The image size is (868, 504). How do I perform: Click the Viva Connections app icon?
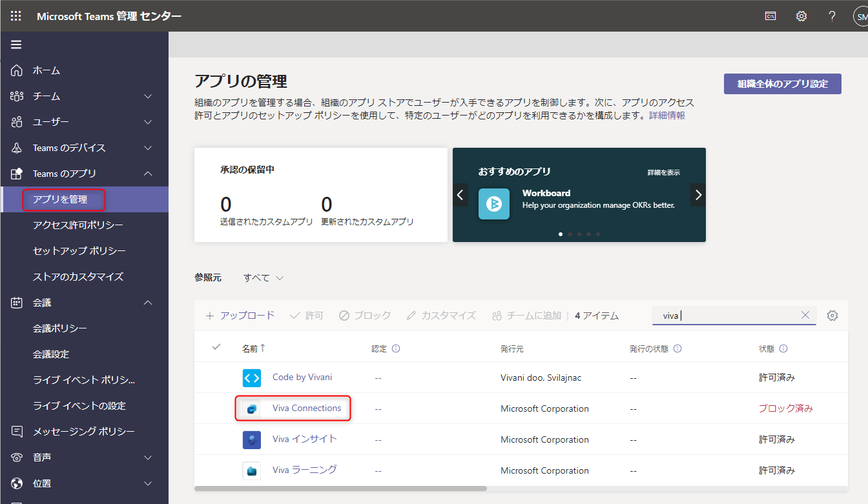point(252,408)
